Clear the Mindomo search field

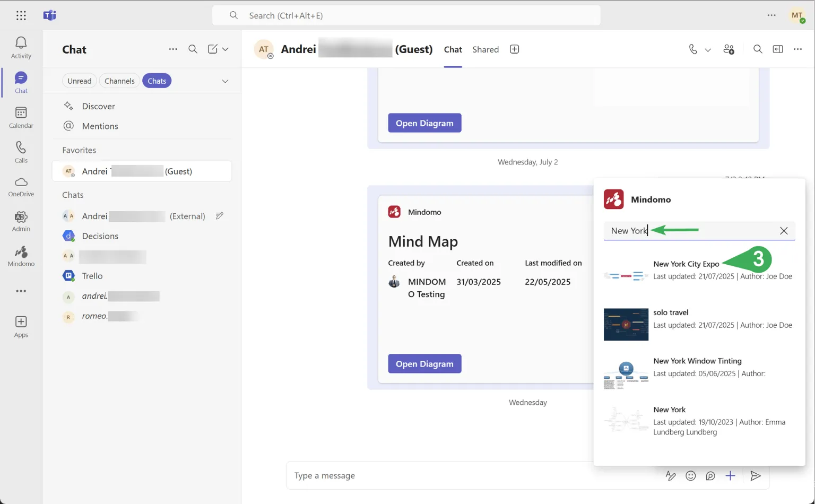click(784, 231)
